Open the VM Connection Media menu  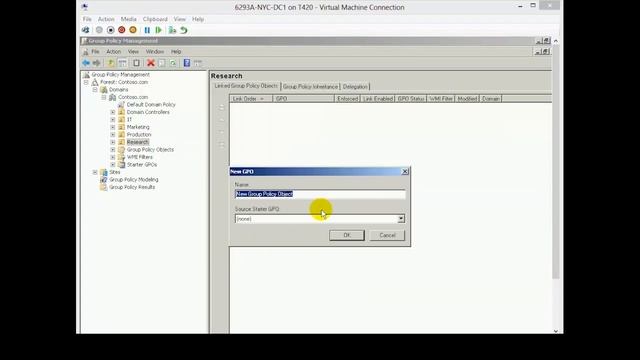(129, 19)
